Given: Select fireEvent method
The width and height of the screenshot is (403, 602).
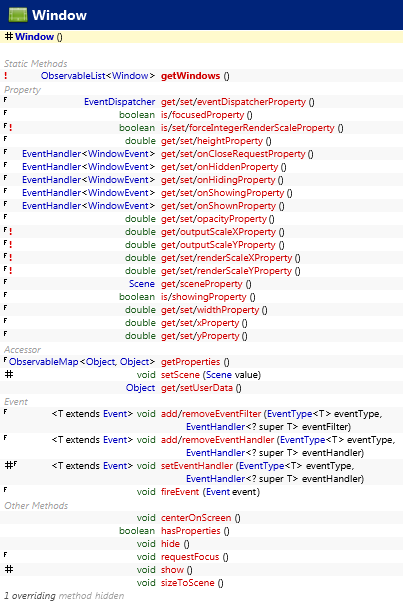Looking at the screenshot, I should click(x=180, y=492).
